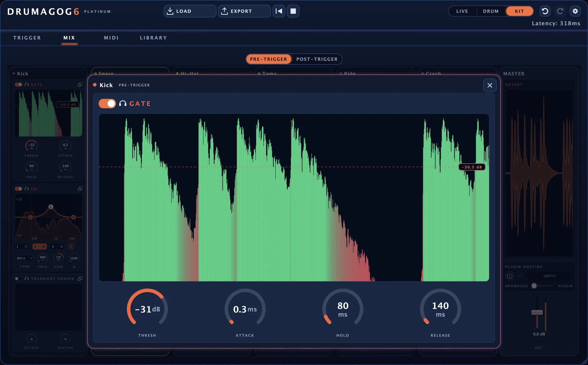This screenshot has width=588, height=365.
Task: Click the EMPTY plugin slot
Action: 549,276
